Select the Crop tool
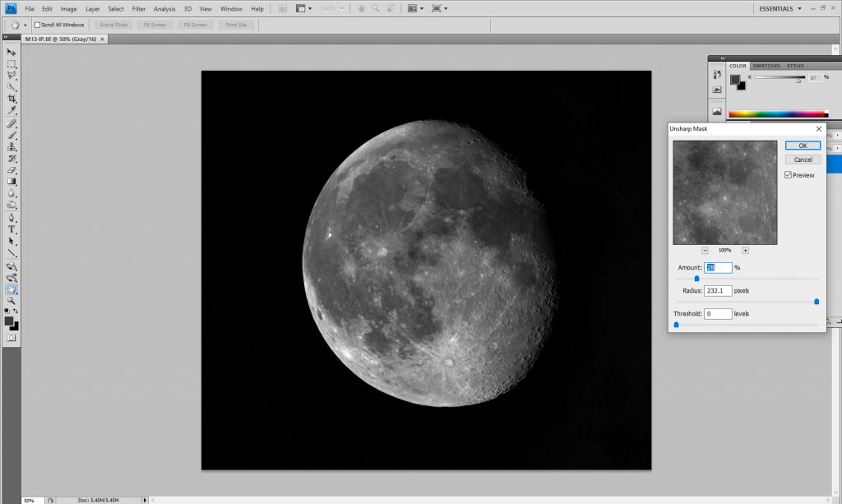842x504 pixels. [x=12, y=99]
